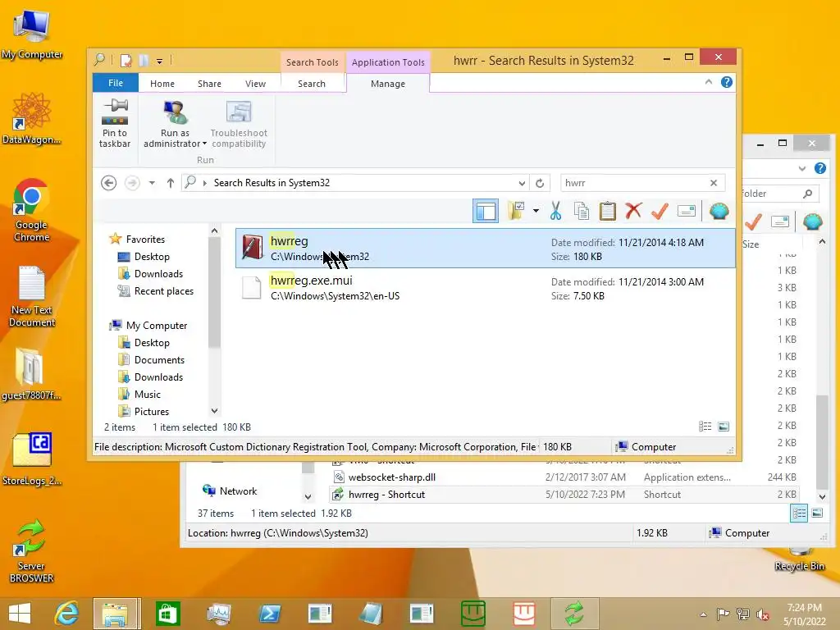The image size is (840, 630).
Task: Select Network in back window pane
Action: (239, 491)
